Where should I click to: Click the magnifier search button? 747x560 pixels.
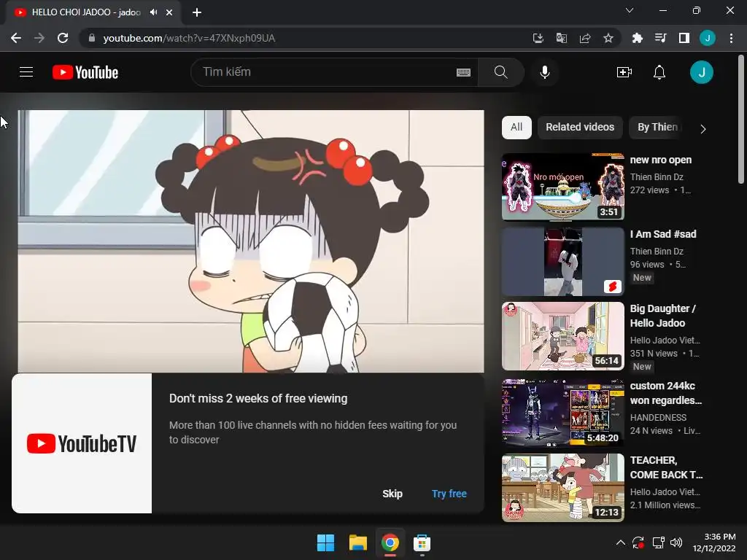coord(500,72)
